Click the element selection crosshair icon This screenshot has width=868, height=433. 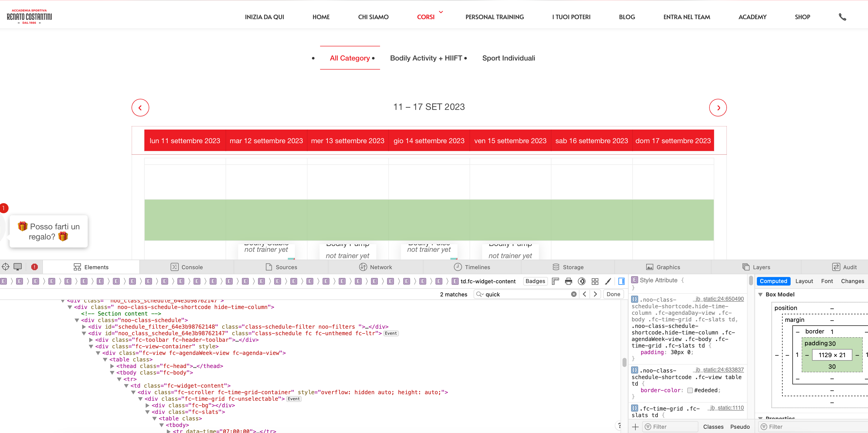5,267
